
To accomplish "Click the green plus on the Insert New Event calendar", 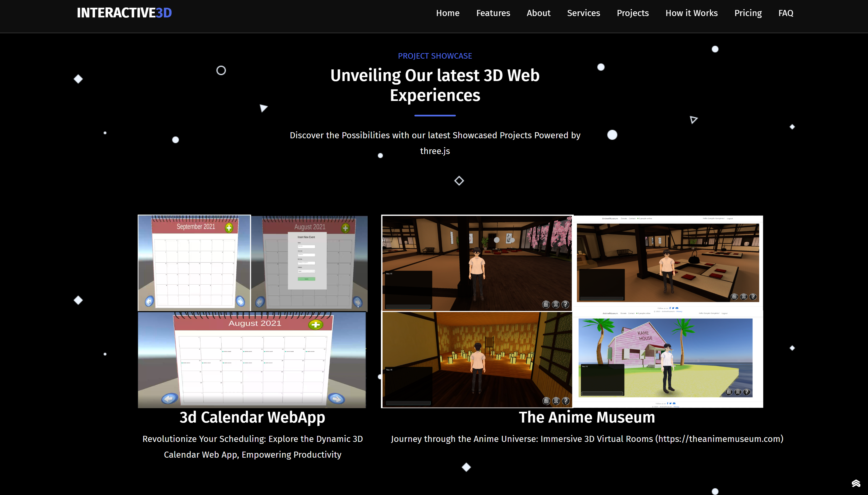I will tap(345, 228).
